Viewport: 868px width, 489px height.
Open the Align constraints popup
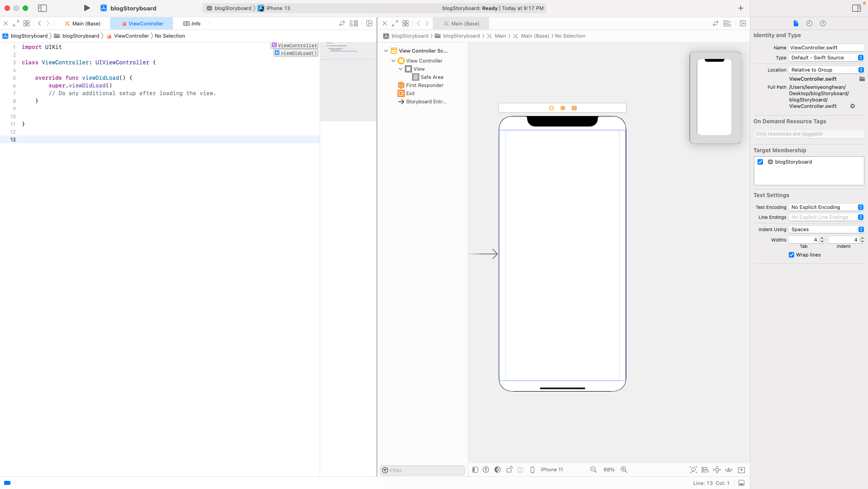coord(705,470)
